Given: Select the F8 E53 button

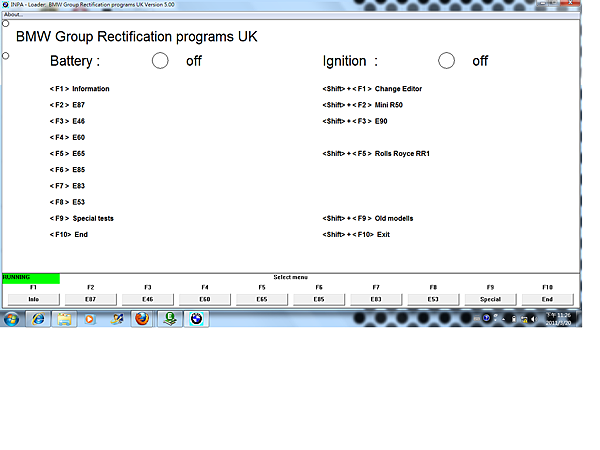Looking at the screenshot, I should pyautogui.click(x=433, y=299).
